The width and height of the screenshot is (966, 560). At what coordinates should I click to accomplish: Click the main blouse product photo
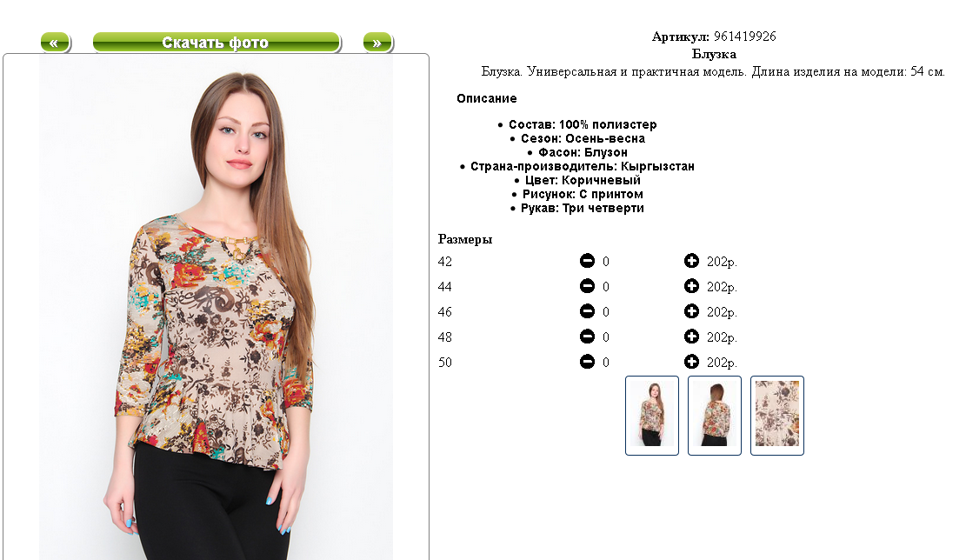[x=217, y=308]
